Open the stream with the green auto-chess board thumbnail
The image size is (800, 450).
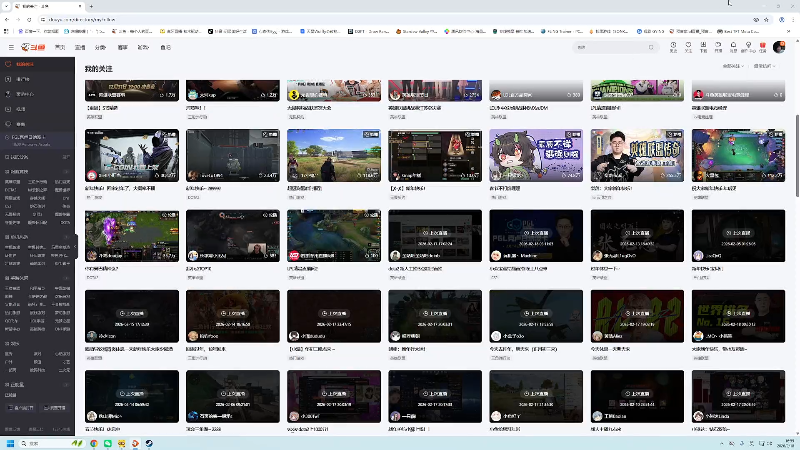coord(738,155)
